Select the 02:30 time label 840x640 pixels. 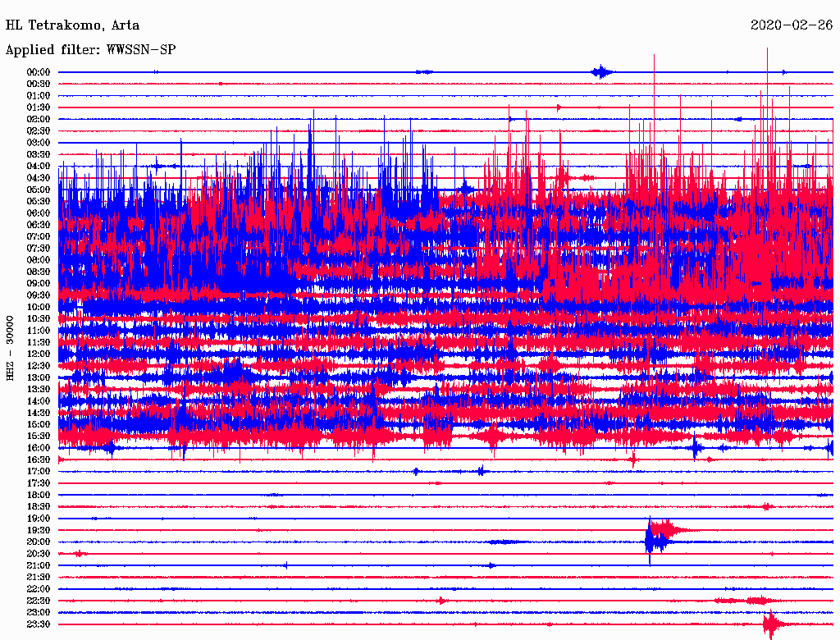pos(39,130)
